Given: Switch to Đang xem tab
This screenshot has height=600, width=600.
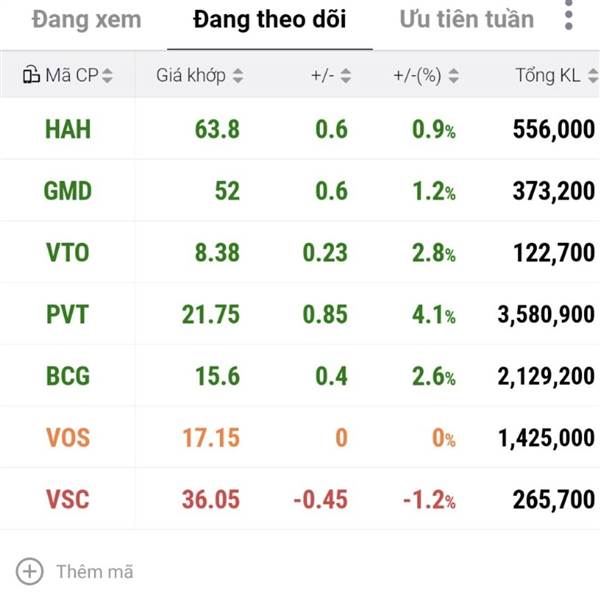Looking at the screenshot, I should [87, 19].
